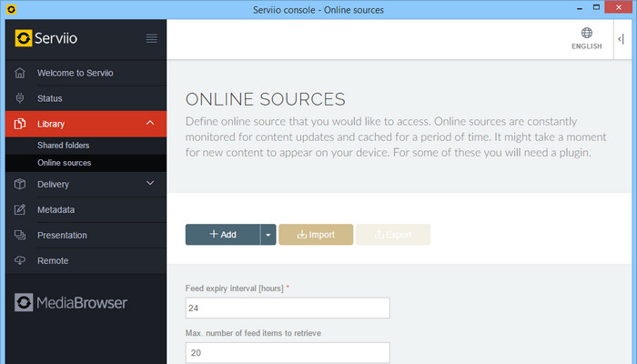Image resolution: width=637 pixels, height=364 pixels.
Task: Click the Add online source button
Action: tap(223, 235)
